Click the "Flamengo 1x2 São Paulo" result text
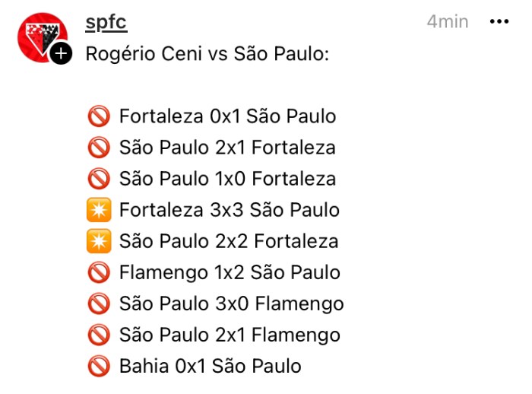The width and height of the screenshot is (532, 394). pyautogui.click(x=230, y=273)
